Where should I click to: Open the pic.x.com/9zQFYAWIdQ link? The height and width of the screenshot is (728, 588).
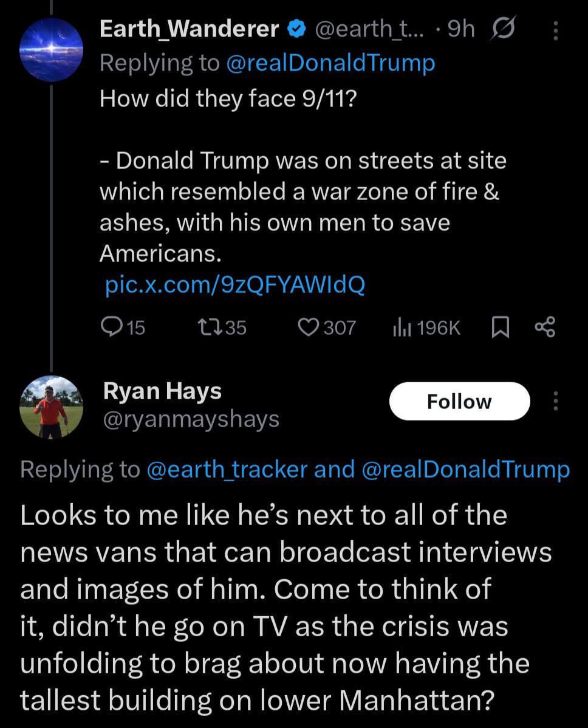tap(235, 286)
